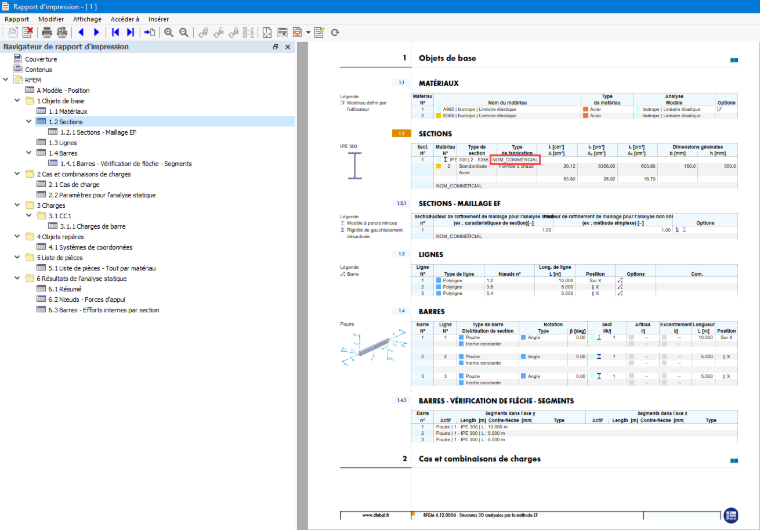This screenshot has height=530, width=760.
Task: Click the MATÉRIAUX heading in the report
Action: pos(439,83)
